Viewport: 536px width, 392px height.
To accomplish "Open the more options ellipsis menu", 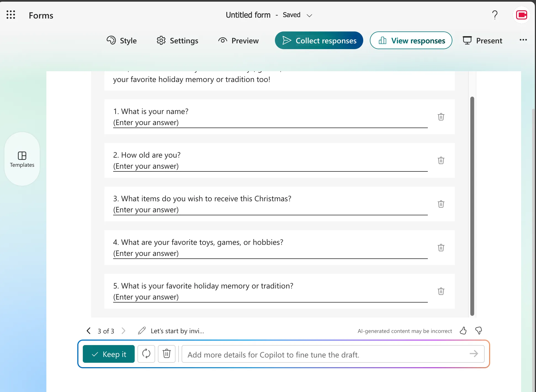I will click(x=523, y=40).
